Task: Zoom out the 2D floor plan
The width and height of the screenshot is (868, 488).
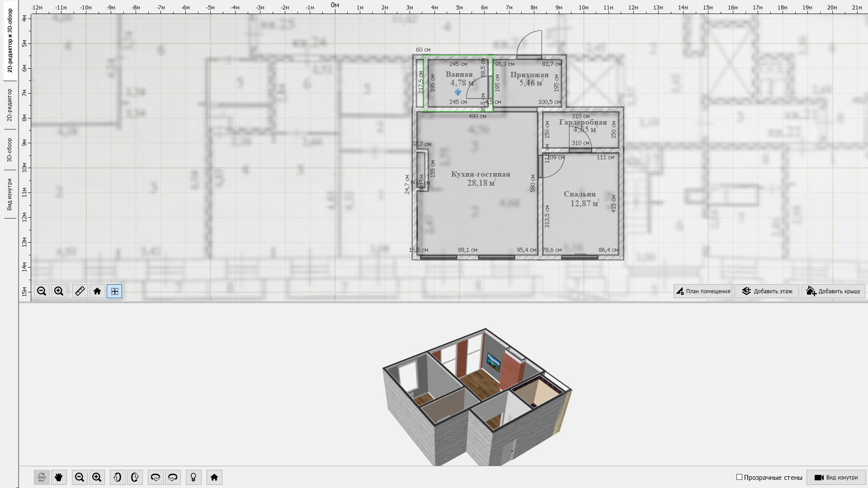Action: tap(42, 291)
